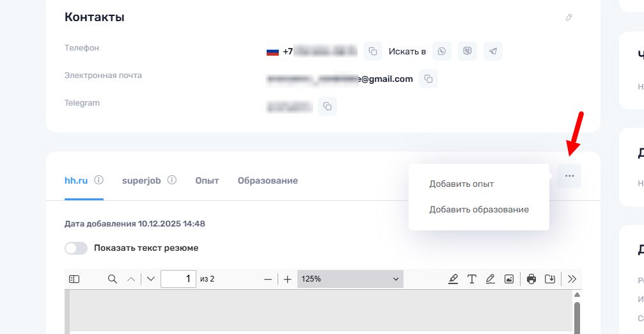Enable the "Показать текст резюме" switch

76,248
